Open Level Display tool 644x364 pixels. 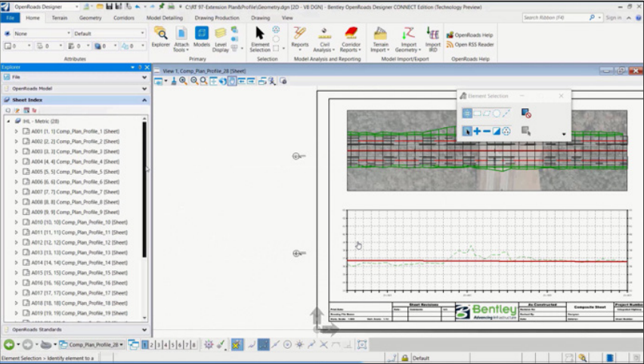coord(220,39)
